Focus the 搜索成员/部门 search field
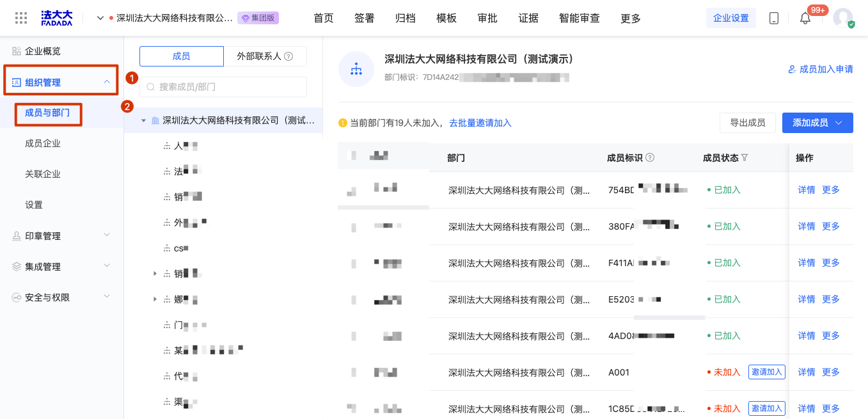Screen dimensions: 868x419 pos(223,87)
